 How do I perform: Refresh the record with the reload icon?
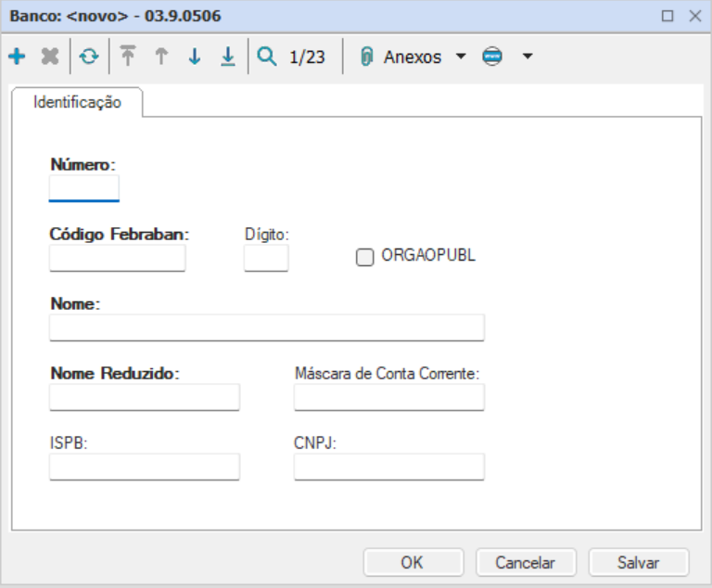(89, 57)
